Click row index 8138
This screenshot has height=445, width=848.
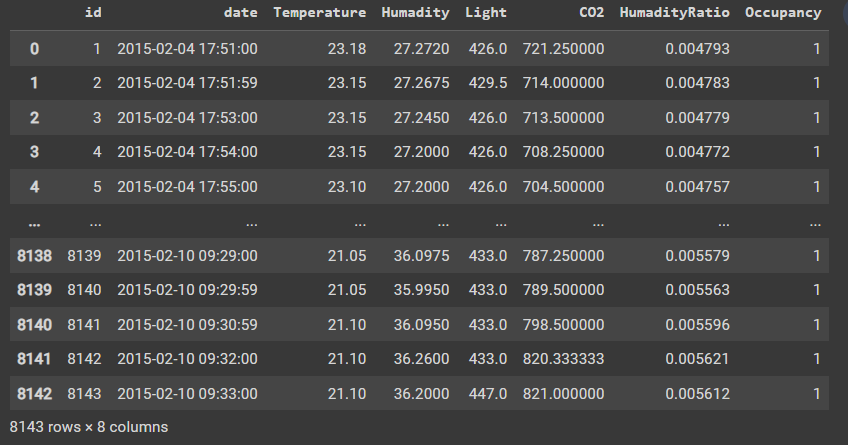coord(32,255)
